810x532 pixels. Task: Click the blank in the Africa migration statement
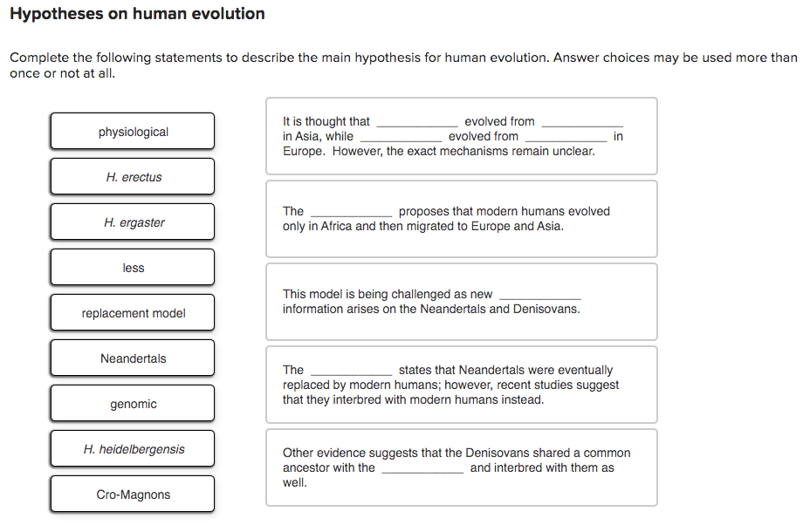coord(350,211)
